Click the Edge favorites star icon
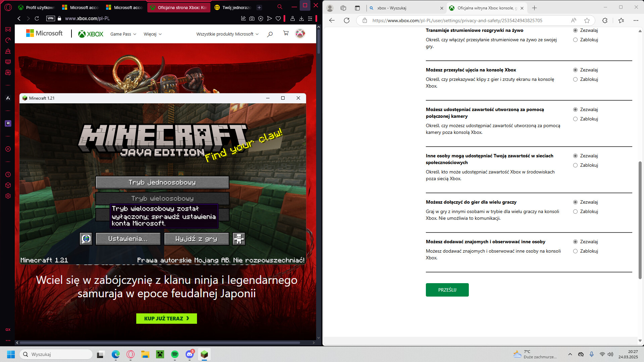 (x=587, y=20)
